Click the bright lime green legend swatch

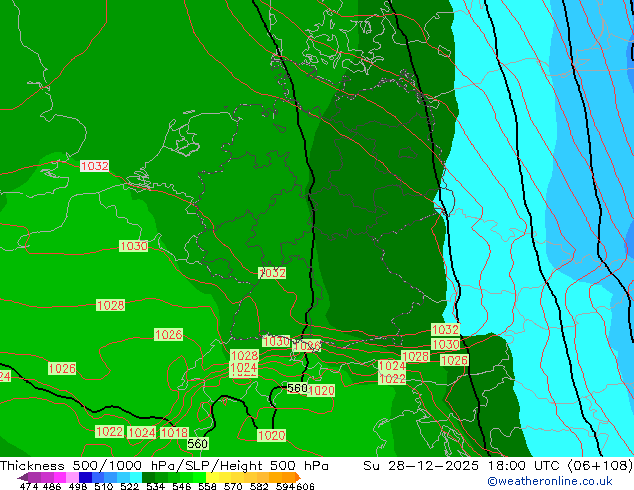[x=199, y=477]
